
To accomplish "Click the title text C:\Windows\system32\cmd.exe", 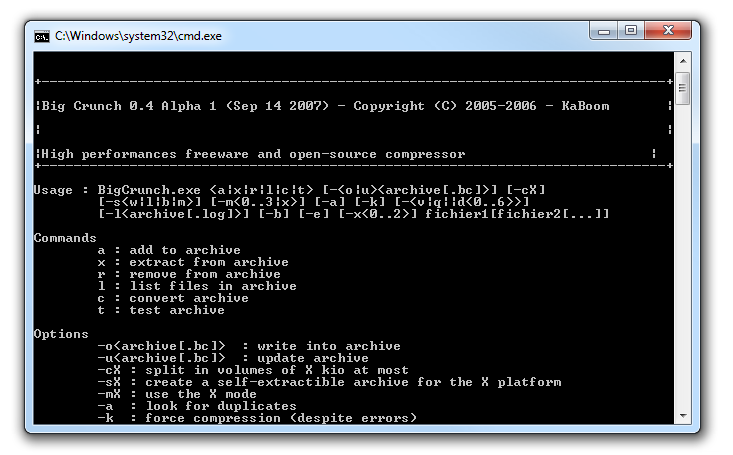I will (x=138, y=36).
